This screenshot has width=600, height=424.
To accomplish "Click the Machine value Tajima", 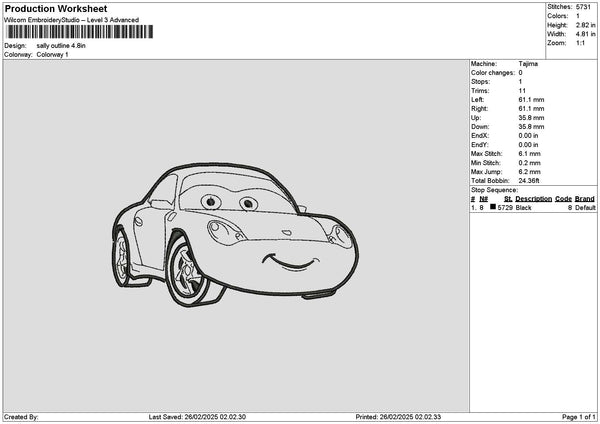I will pyautogui.click(x=528, y=65).
